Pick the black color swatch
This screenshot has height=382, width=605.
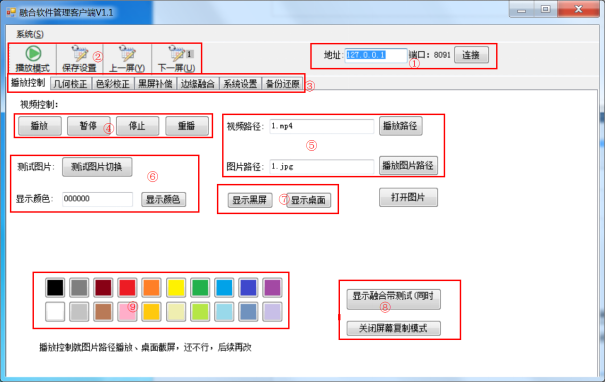click(x=55, y=287)
